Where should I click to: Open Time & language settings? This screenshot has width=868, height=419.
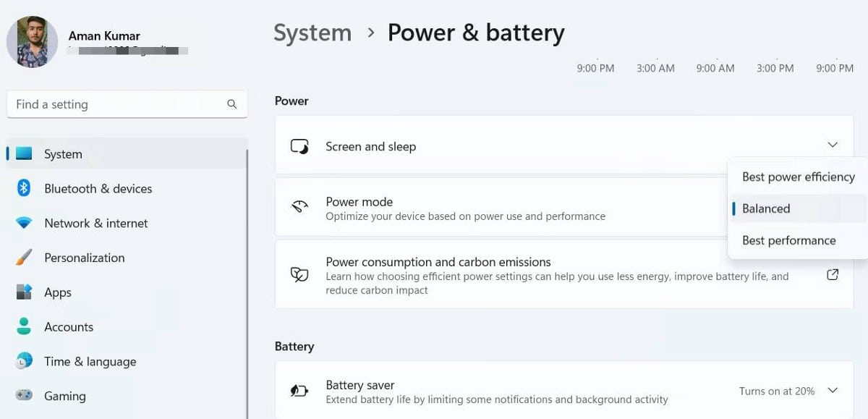click(89, 361)
